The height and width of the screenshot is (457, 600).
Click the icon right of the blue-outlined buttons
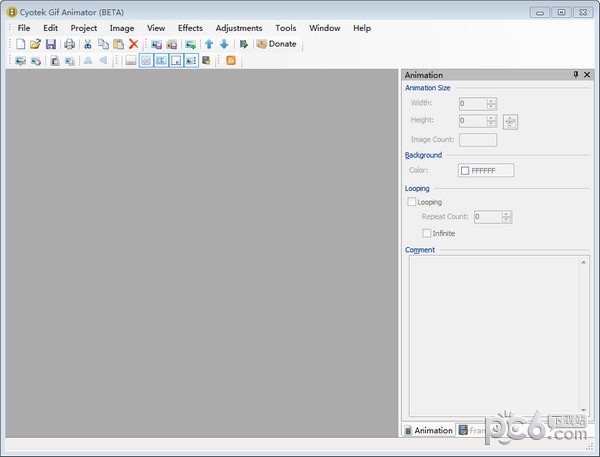pyautogui.click(x=206, y=60)
